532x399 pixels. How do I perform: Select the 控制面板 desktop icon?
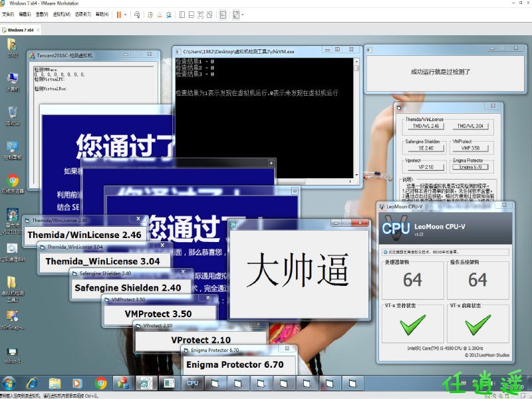click(12, 150)
